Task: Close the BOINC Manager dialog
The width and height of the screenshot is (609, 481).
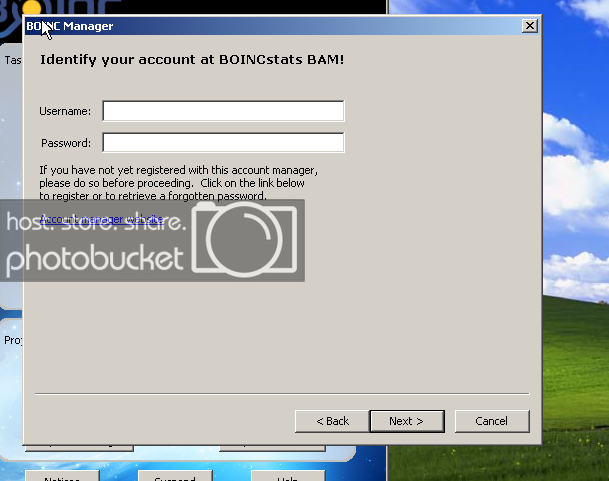Action: coord(529,26)
